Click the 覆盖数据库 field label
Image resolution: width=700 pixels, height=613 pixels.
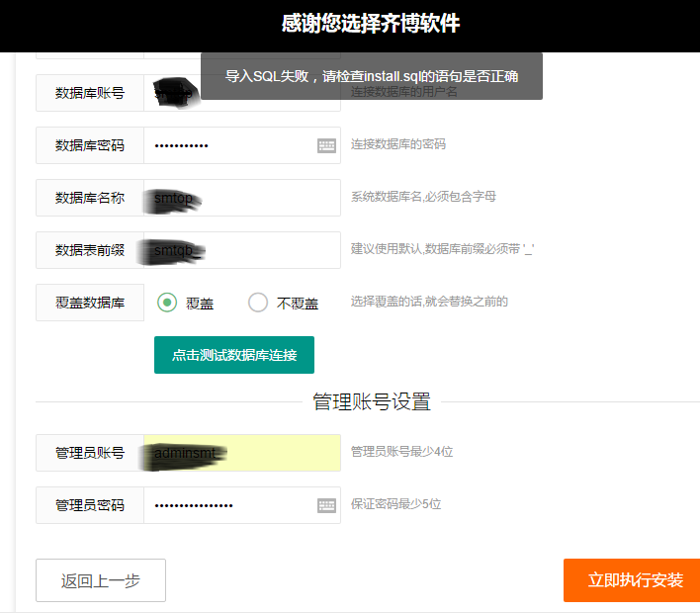90,303
